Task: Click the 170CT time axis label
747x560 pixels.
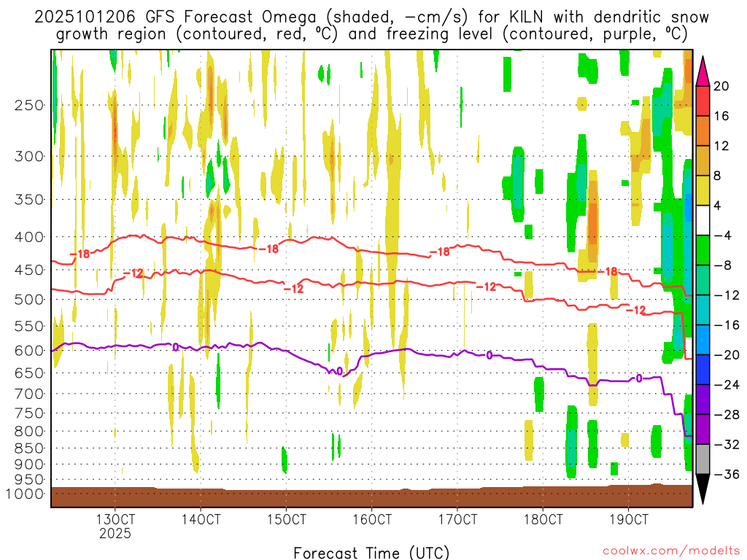Action: [457, 519]
